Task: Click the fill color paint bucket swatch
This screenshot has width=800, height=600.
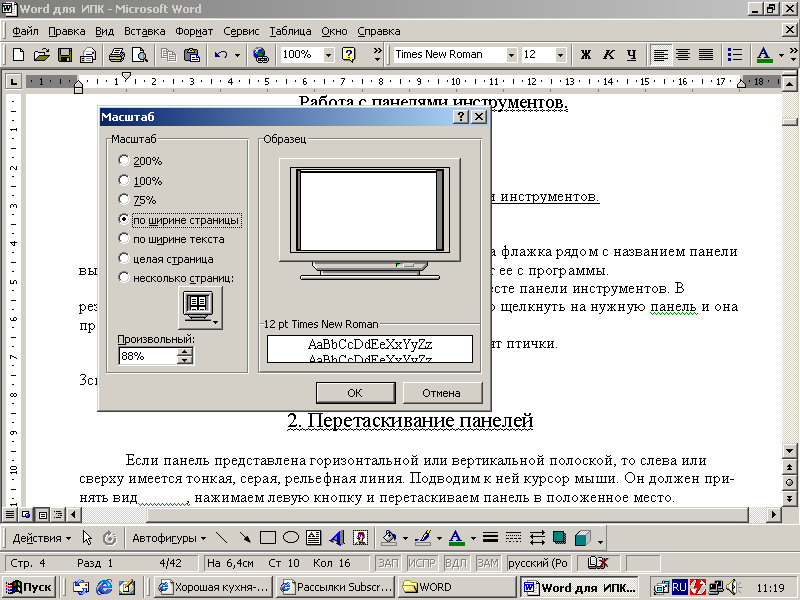Action: pos(389,538)
